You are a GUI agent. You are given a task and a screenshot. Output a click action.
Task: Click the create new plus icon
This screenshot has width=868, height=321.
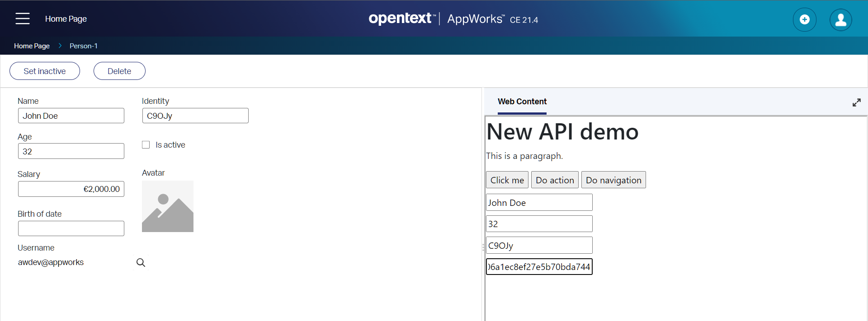point(804,19)
